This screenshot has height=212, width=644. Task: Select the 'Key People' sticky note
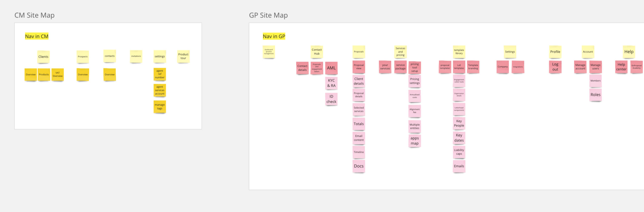coord(459,123)
